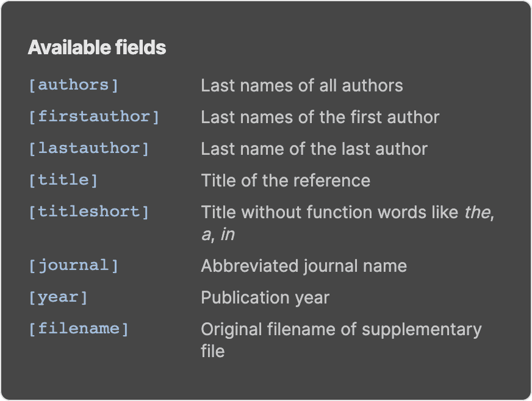Click the [filename] field token
532x401 pixels.
point(78,328)
